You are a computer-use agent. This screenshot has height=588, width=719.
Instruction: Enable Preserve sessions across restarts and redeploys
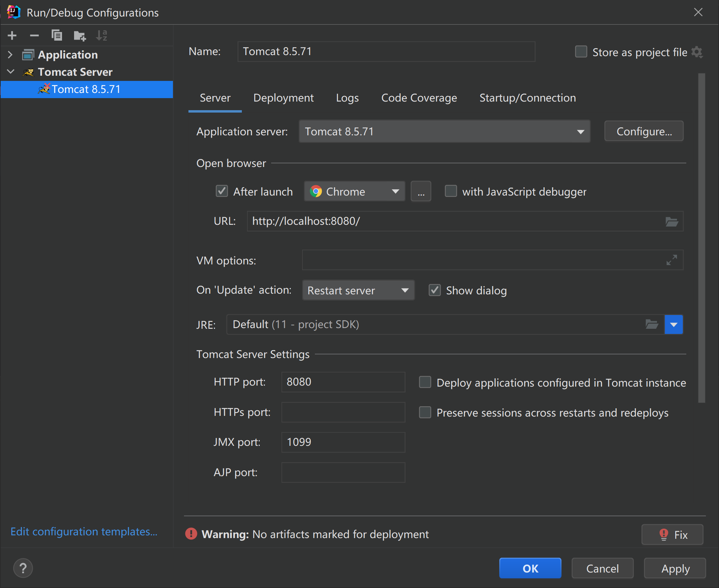click(425, 412)
